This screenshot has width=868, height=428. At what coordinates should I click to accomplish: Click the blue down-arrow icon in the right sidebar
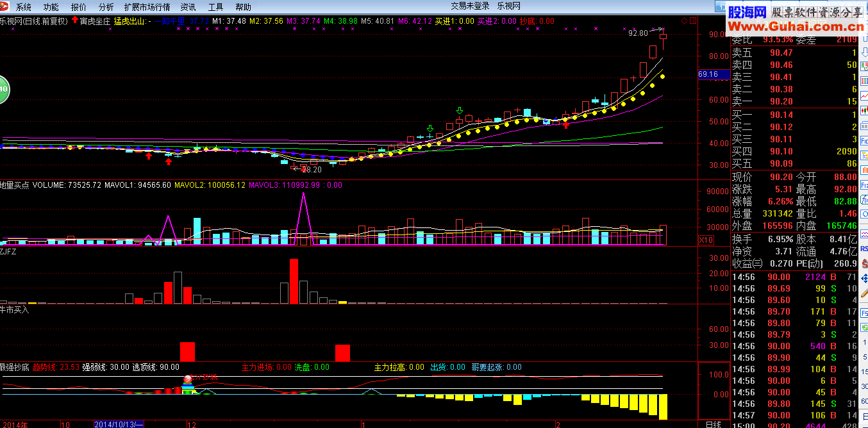tap(864, 52)
